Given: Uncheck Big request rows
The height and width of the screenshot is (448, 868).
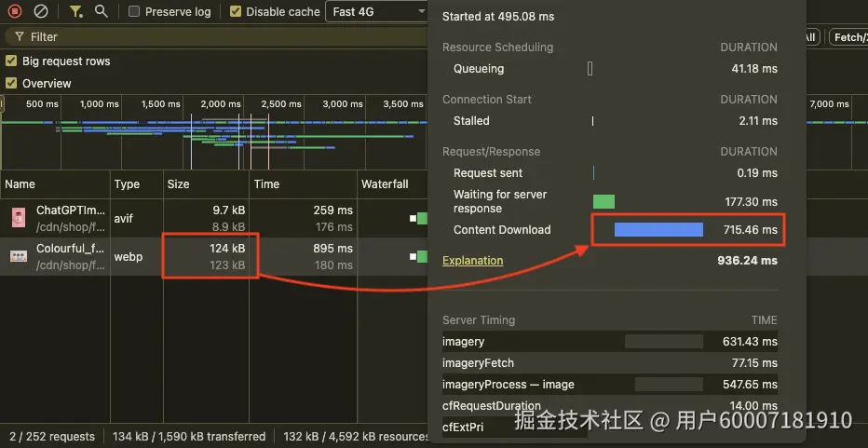Looking at the screenshot, I should click(x=11, y=61).
